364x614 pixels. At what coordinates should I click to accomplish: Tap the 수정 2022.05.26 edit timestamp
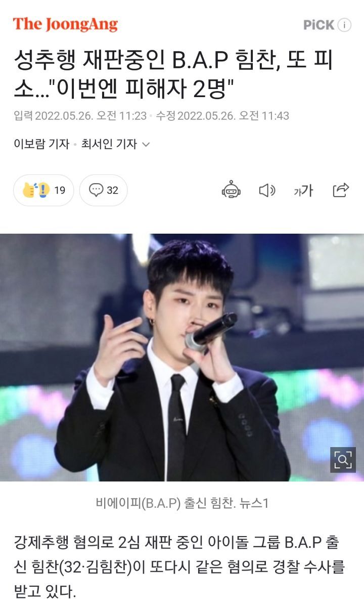click(222, 116)
